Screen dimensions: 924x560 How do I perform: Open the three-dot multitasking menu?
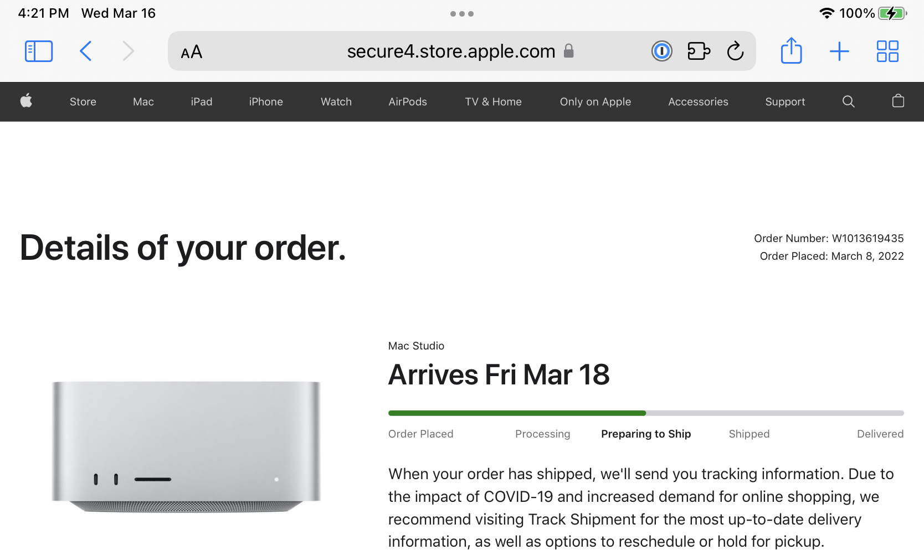click(x=462, y=14)
